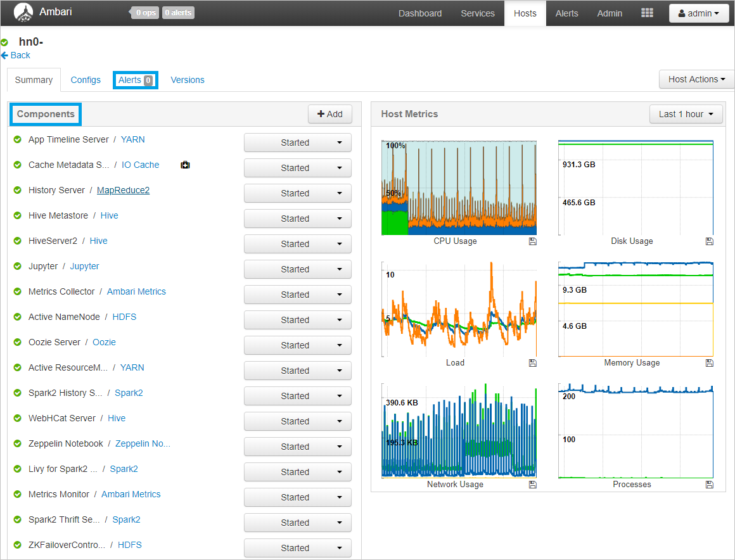Viewport: 735px width, 560px height.
Task: Open the MapReduce2 service link
Action: [123, 190]
